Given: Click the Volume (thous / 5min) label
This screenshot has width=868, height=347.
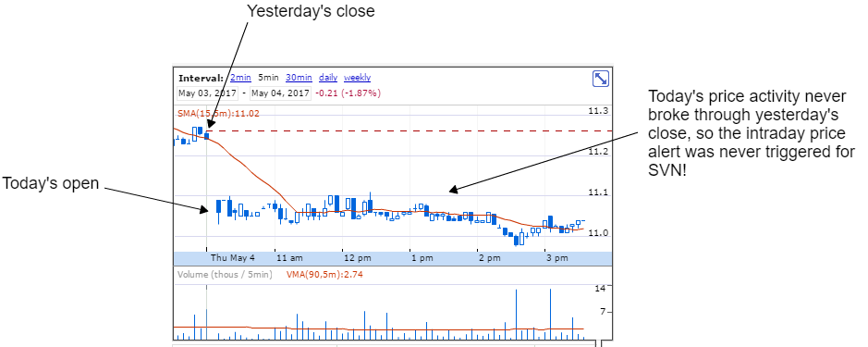Looking at the screenshot, I should 225,275.
